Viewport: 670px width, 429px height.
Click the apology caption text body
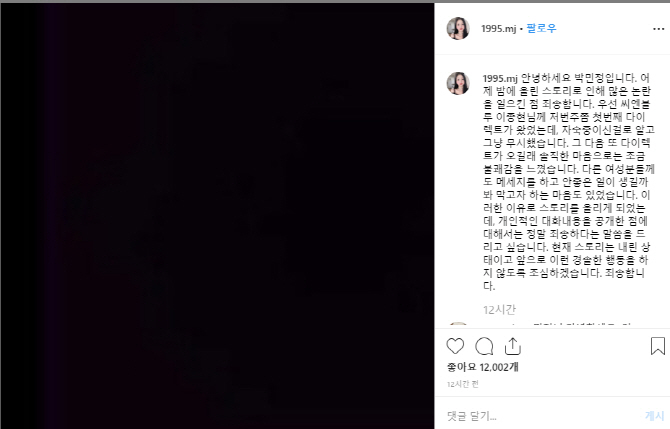(567, 182)
